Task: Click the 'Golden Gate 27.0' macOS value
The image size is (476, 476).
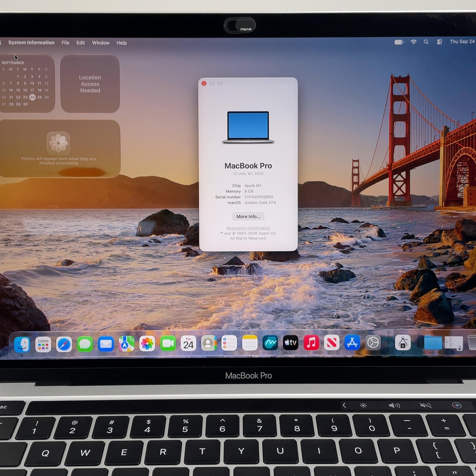Action: tap(260, 202)
